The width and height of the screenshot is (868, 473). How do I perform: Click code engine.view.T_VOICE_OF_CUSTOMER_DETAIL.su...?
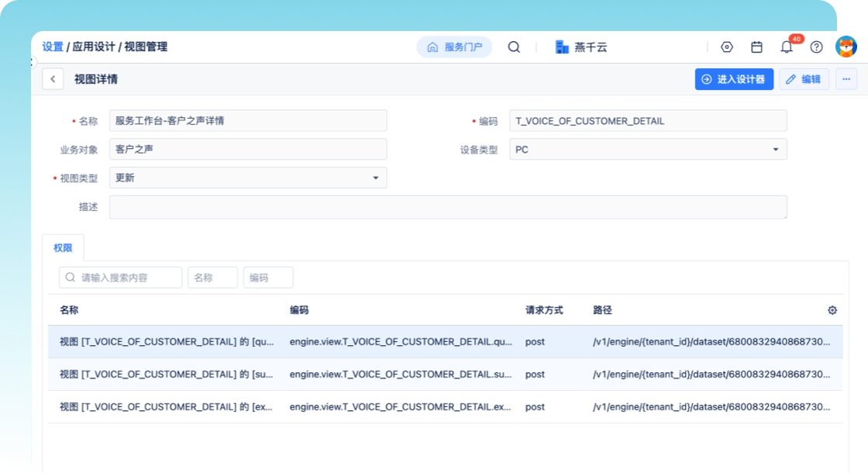click(401, 375)
